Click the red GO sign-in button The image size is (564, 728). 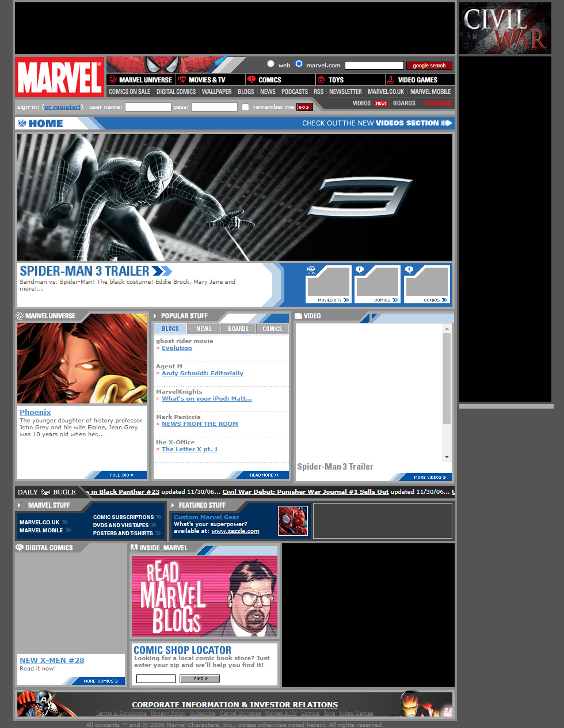coord(304,107)
